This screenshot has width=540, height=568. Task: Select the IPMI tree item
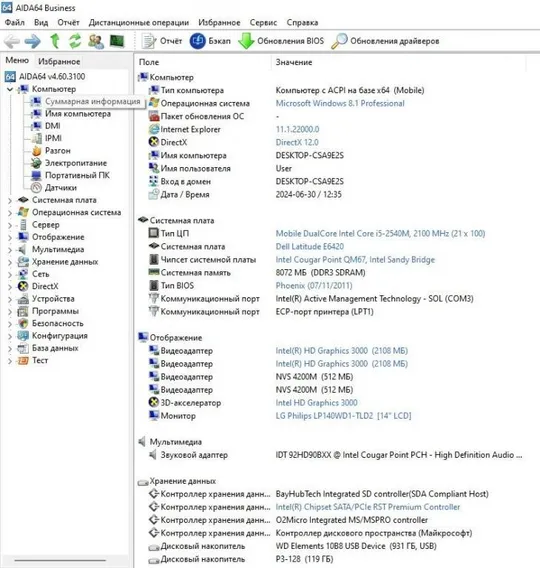53,138
